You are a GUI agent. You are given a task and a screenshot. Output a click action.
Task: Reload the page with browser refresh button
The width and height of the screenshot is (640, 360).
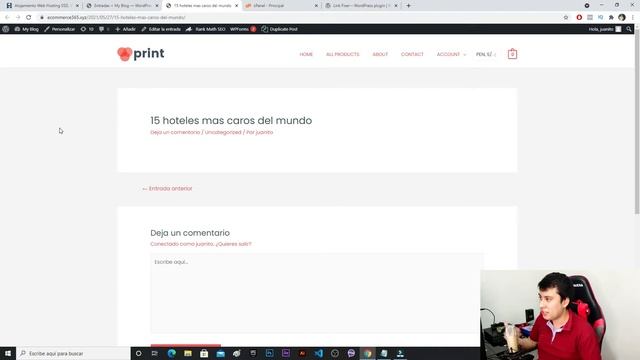point(29,18)
